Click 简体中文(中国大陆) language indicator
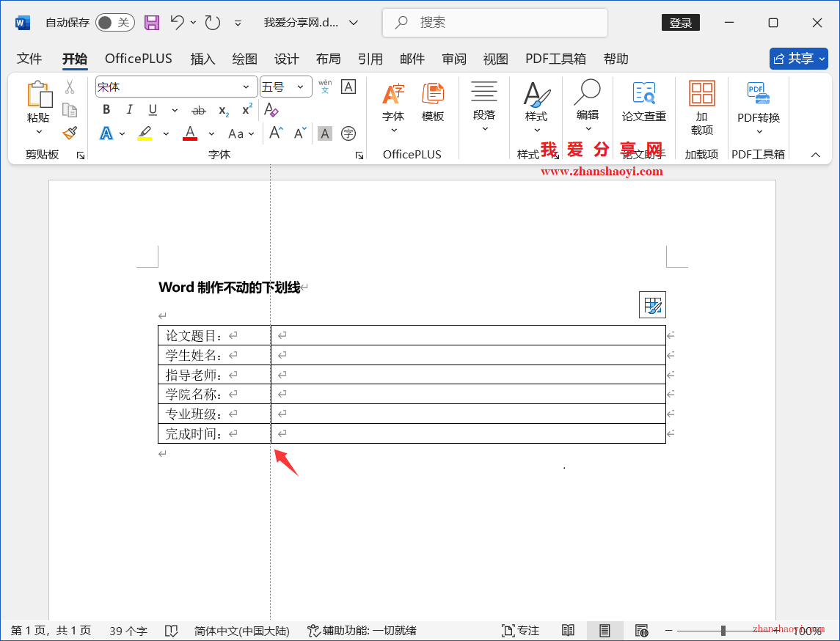Viewport: 840px width, 641px height. (241, 631)
